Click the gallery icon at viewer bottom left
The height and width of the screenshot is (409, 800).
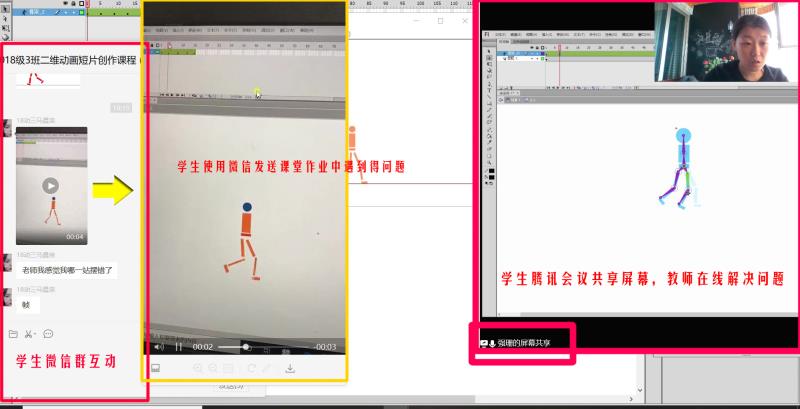pos(155,368)
